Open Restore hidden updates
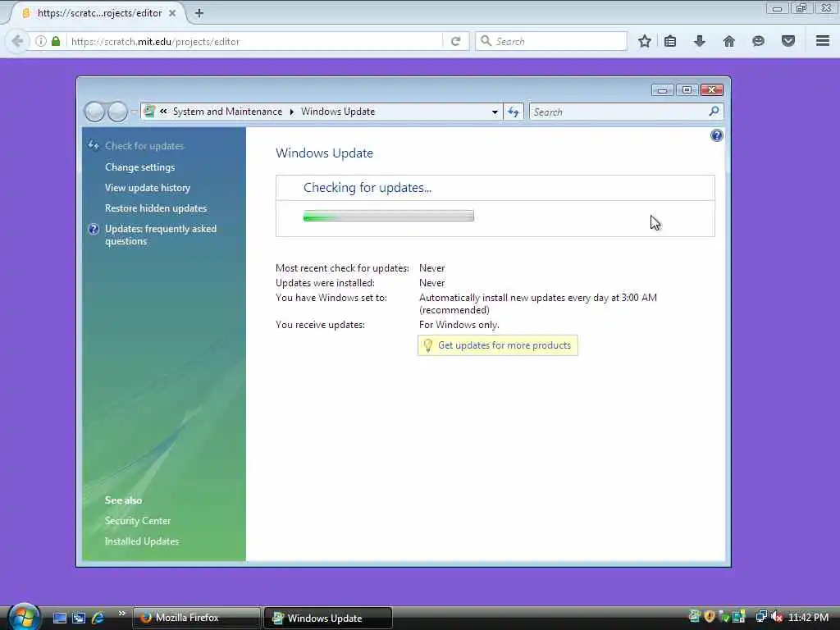The width and height of the screenshot is (840, 630). tap(156, 208)
